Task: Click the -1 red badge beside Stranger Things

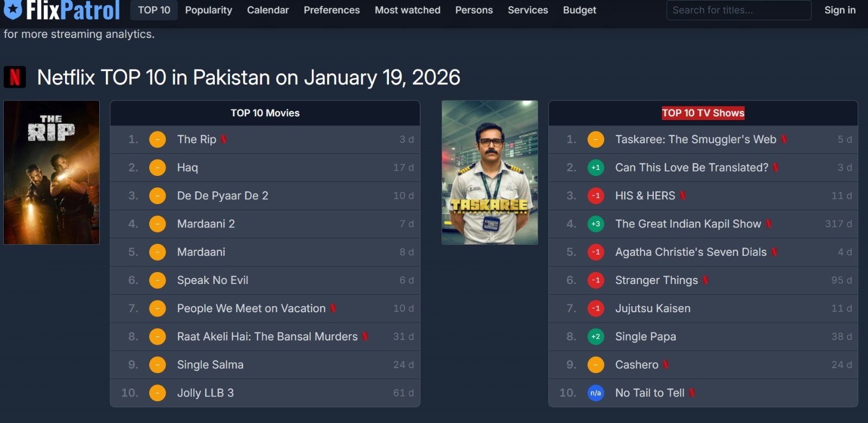Action: tap(596, 280)
